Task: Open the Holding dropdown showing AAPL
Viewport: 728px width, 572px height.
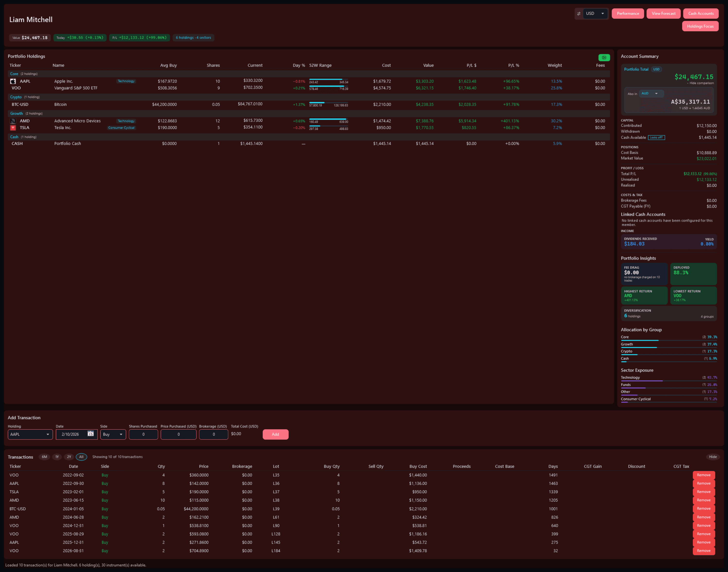Action: (30, 434)
